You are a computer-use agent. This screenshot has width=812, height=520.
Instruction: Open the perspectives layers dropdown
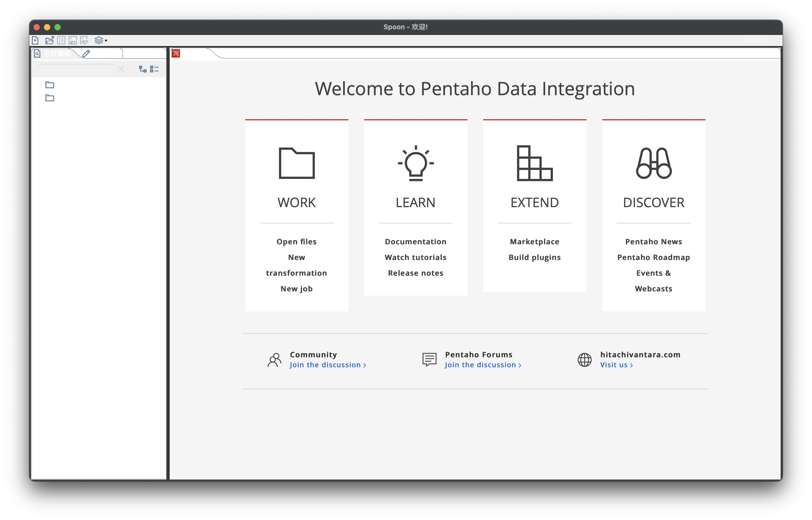(x=101, y=41)
